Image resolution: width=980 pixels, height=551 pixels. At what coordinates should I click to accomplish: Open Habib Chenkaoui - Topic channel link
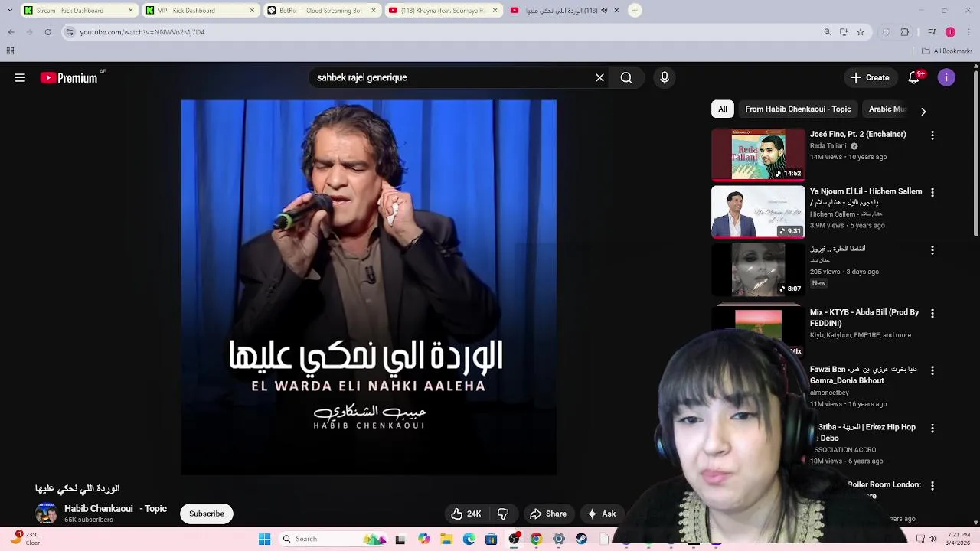click(x=116, y=509)
